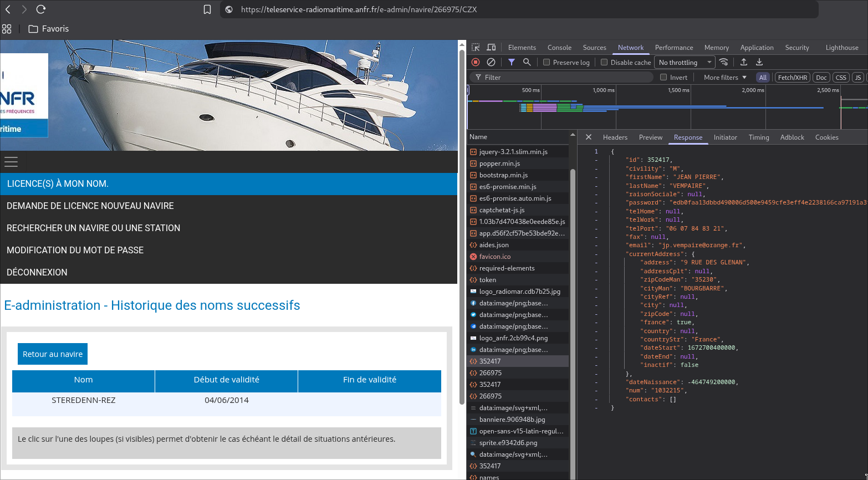Viewport: 868px width, 480px height.
Task: Stop recording network log
Action: (x=476, y=62)
